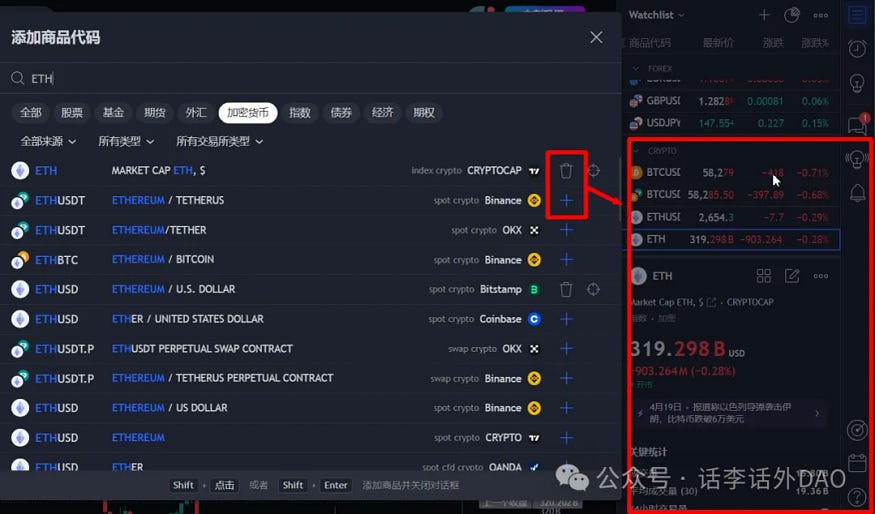This screenshot has width=875, height=514.
Task: Click the symbol search field containing ETH
Action: (x=310, y=79)
